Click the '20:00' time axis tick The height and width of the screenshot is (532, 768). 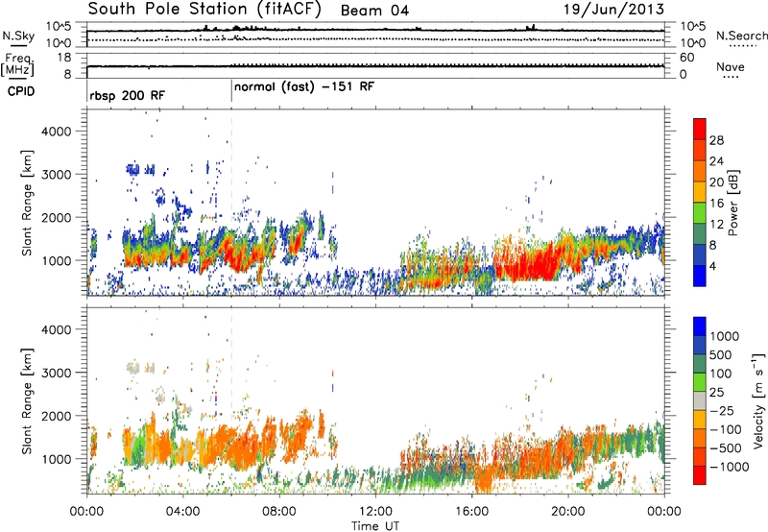567,512
